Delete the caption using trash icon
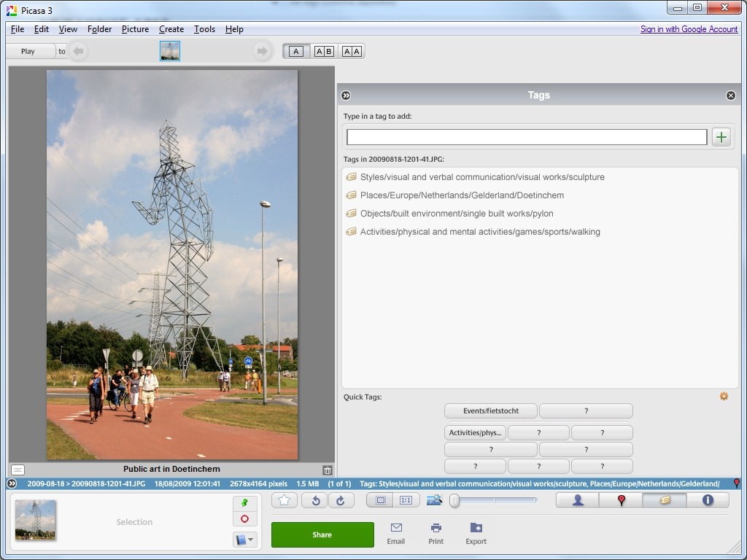Screen dimensions: 747x560 [x=328, y=470]
